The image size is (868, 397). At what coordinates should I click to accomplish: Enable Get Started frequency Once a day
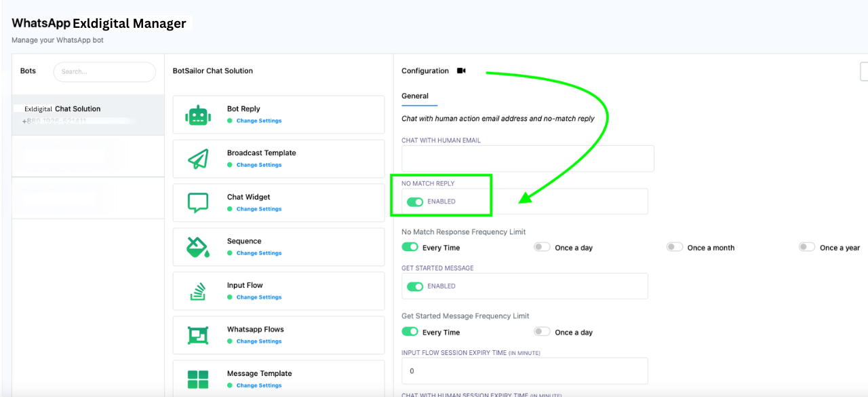542,332
